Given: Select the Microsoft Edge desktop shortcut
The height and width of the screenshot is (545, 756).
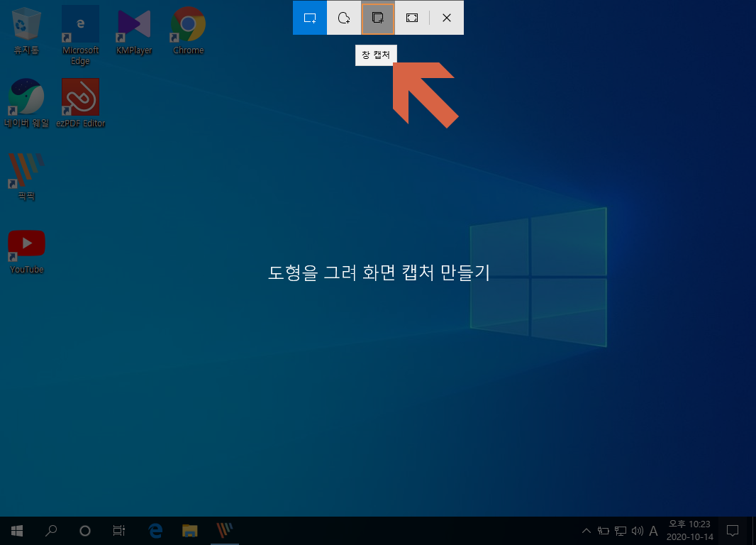Looking at the screenshot, I should (81, 35).
